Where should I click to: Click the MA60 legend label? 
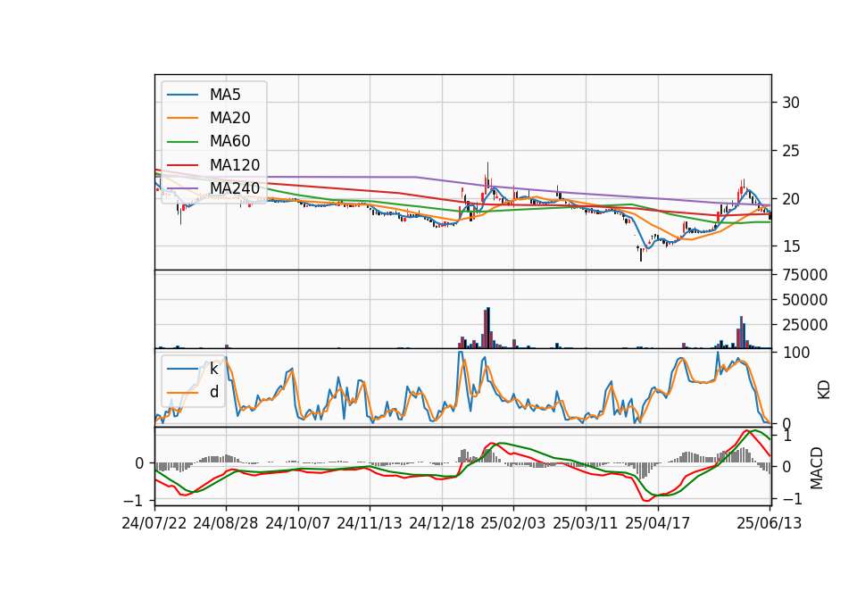click(x=229, y=142)
